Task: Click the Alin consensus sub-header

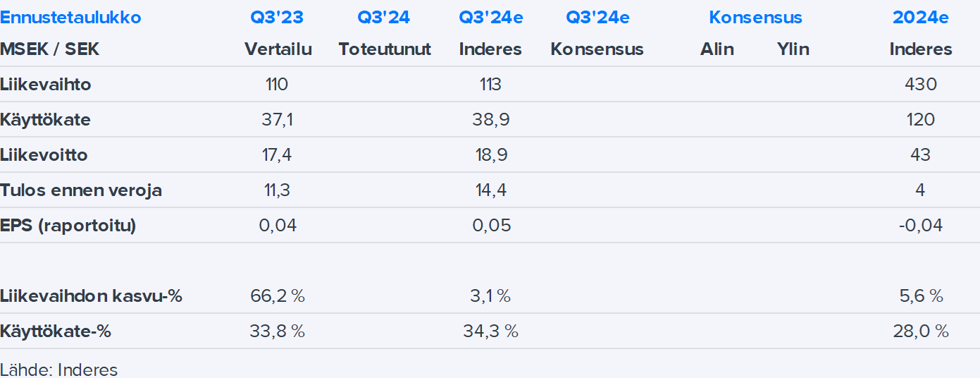Action: tap(717, 49)
